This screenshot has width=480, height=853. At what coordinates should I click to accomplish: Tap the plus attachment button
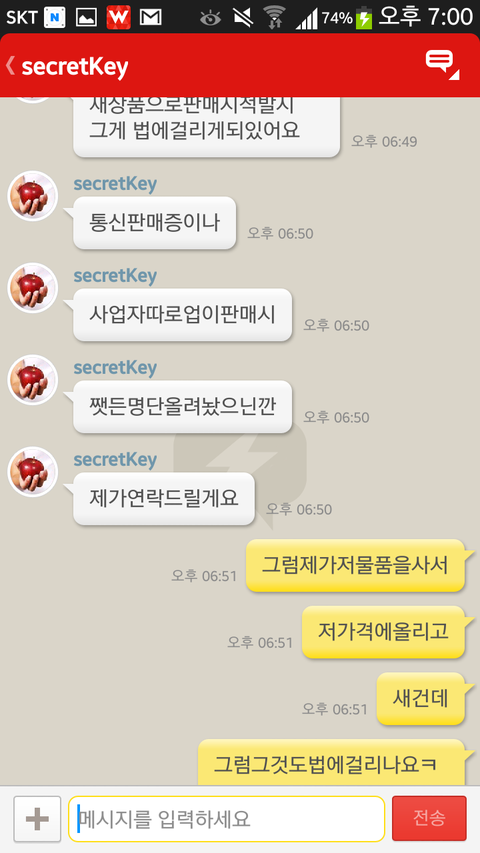(37, 819)
